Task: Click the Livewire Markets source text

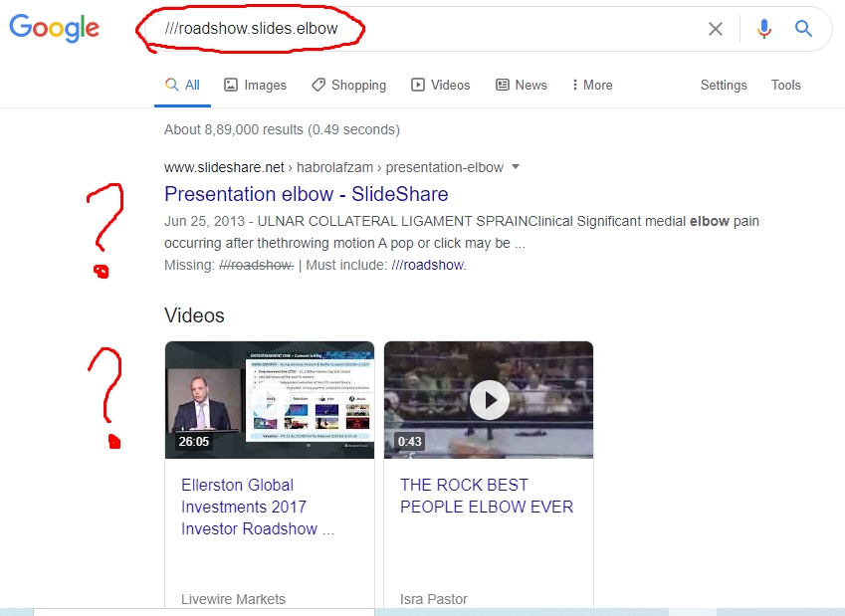Action: 233,599
